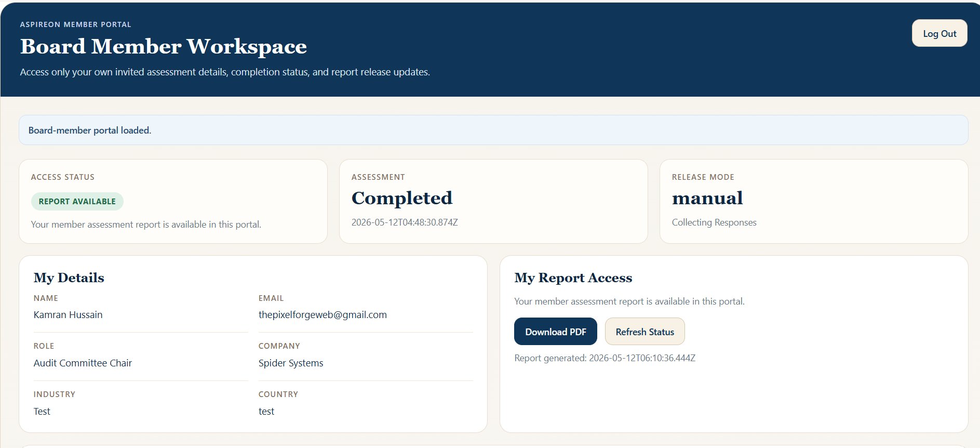Click the Completed assessment status
The image size is (980, 448).
(402, 198)
